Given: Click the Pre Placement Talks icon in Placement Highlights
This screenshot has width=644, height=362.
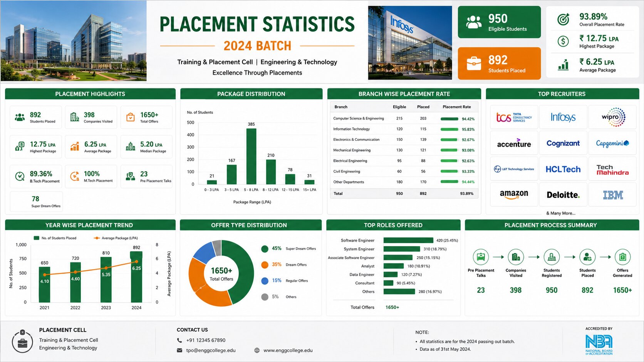Looking at the screenshot, I should 131,176.
